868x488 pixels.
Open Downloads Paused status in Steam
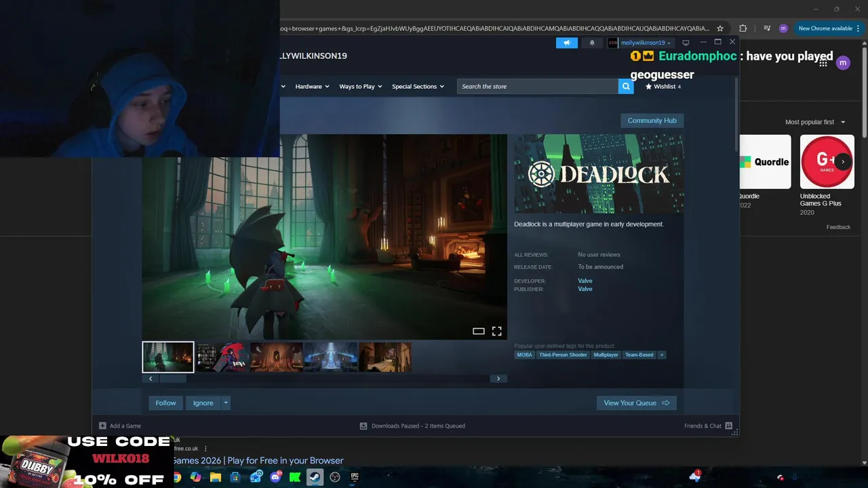tap(412, 426)
